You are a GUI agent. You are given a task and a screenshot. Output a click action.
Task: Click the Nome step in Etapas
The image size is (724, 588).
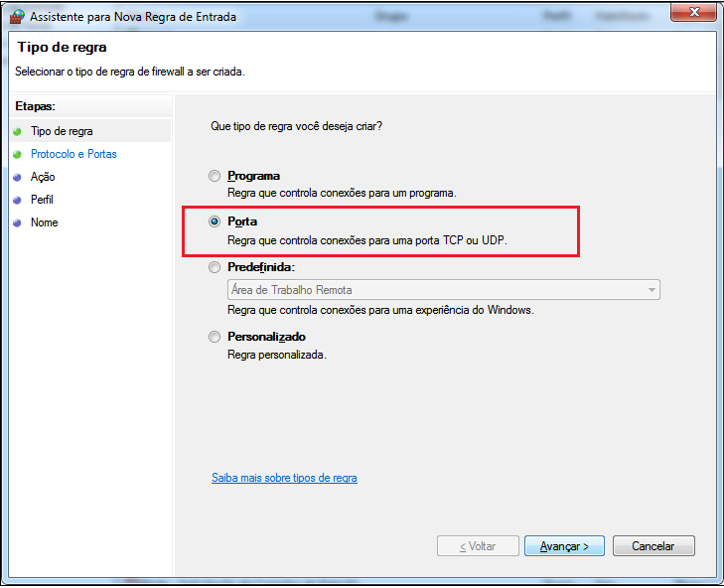point(45,222)
